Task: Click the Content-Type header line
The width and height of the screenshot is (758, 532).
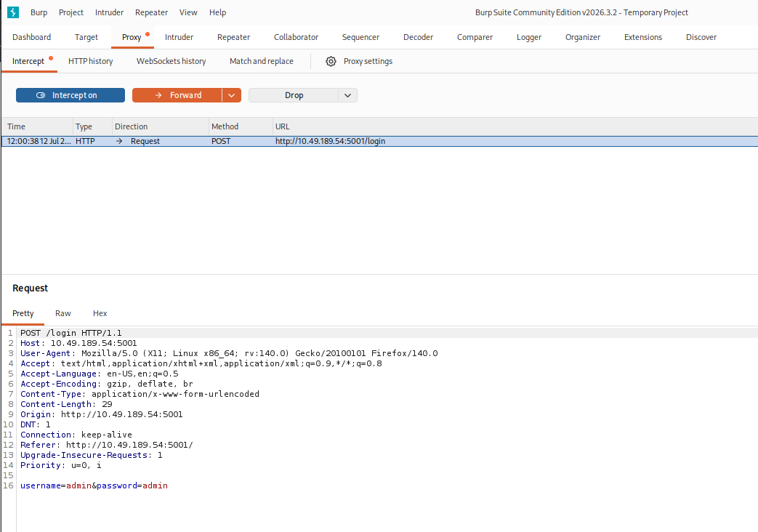Action: 140,394
